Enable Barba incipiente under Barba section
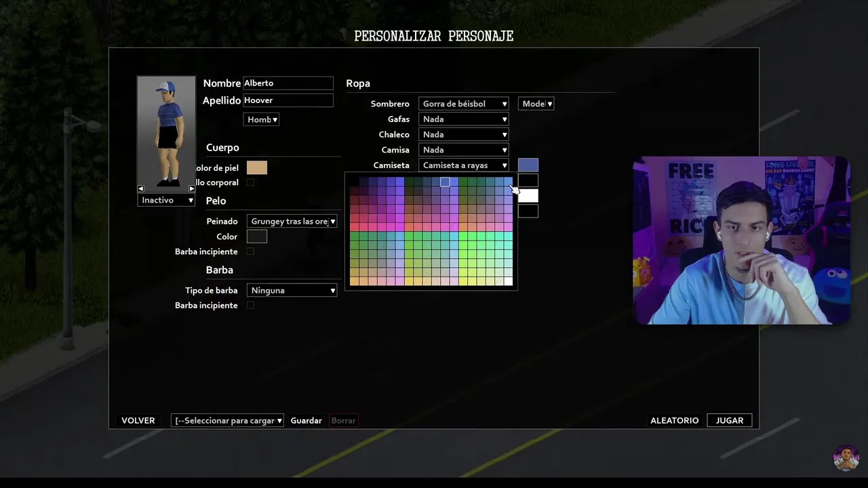Screen dimensions: 868x488 tap(250, 305)
